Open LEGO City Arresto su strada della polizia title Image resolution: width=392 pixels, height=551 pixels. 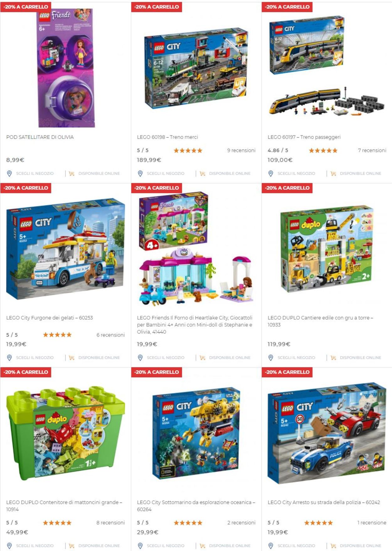(x=324, y=502)
